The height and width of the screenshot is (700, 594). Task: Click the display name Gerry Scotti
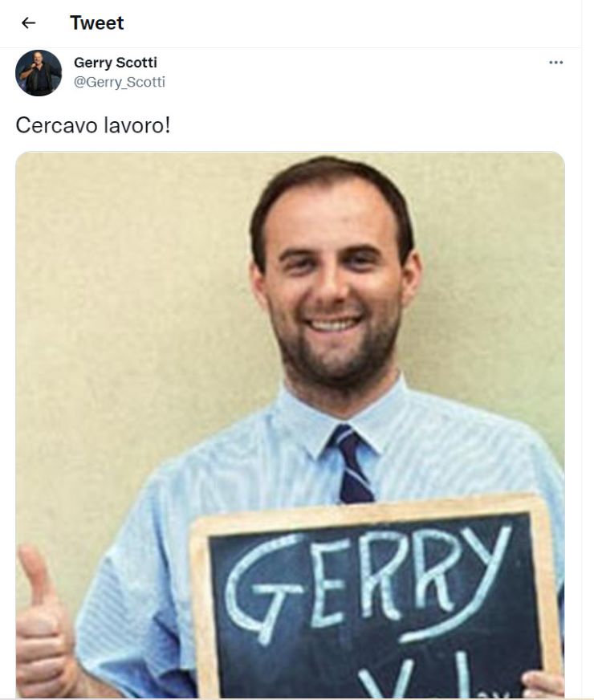[115, 63]
